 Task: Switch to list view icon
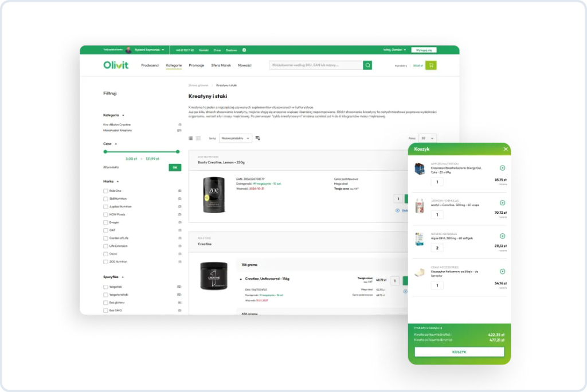(190, 138)
